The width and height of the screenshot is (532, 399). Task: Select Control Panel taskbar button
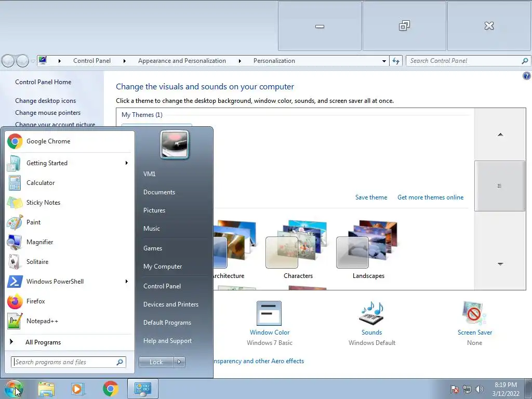[142, 389]
